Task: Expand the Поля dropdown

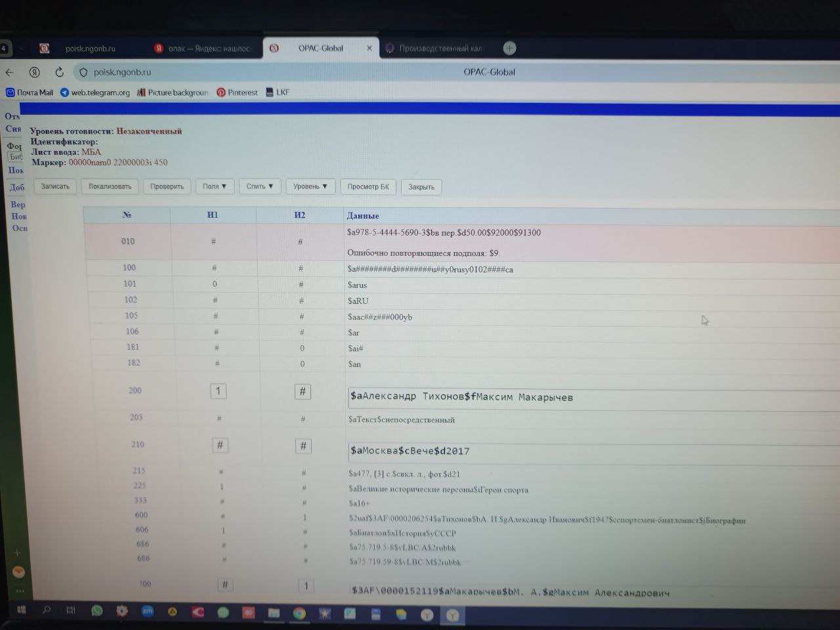Action: [x=214, y=186]
